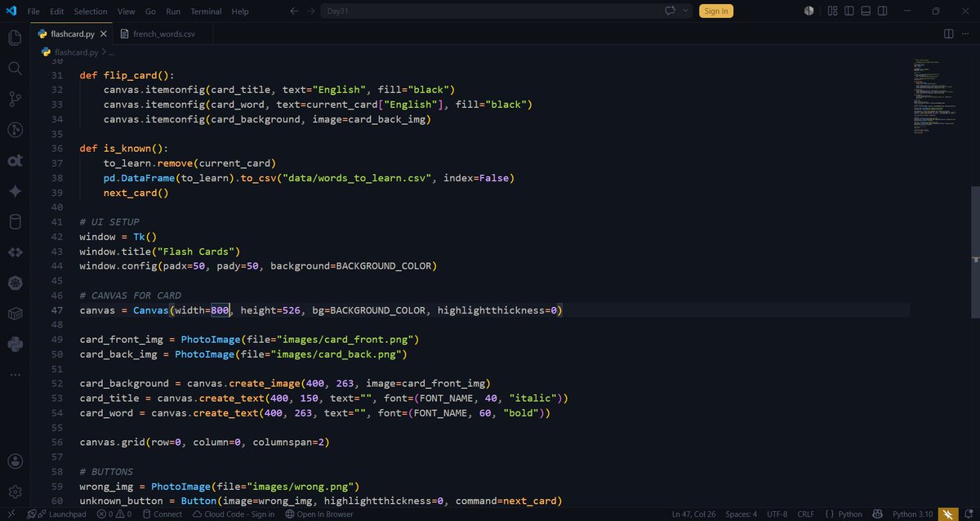Change indentation via Spaces: 4
Viewport: 980px width, 521px height.
click(742, 514)
